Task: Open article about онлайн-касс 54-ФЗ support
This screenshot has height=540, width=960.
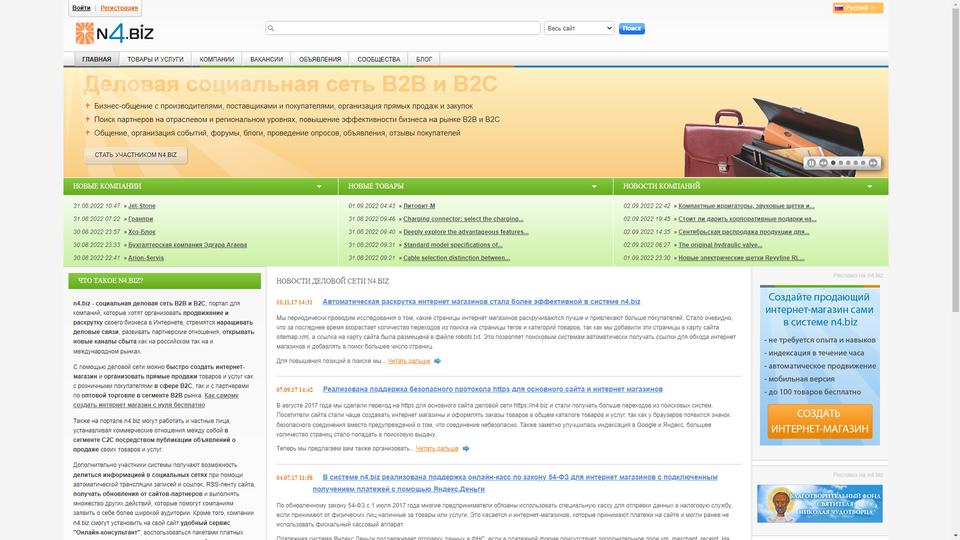Action: coord(515,483)
